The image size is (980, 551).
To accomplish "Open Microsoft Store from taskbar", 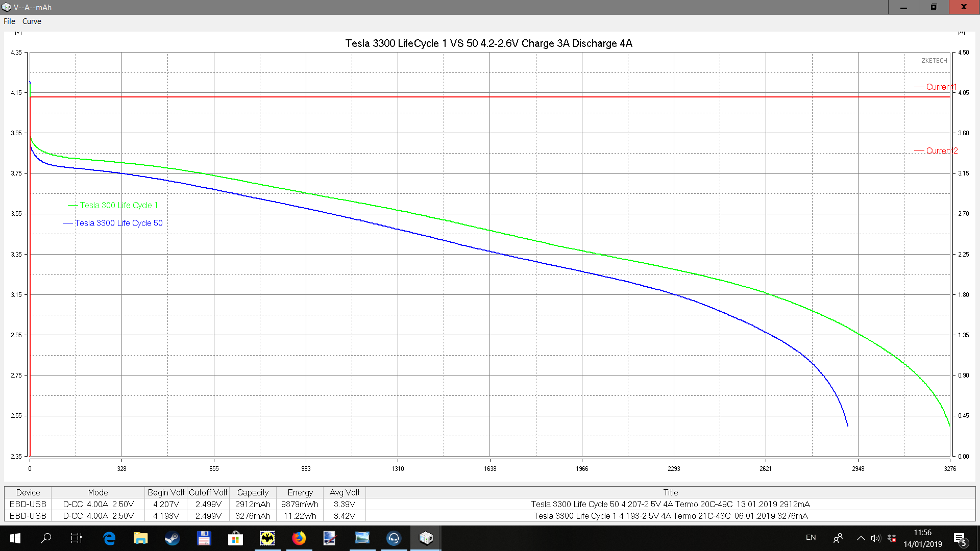I will (235, 538).
